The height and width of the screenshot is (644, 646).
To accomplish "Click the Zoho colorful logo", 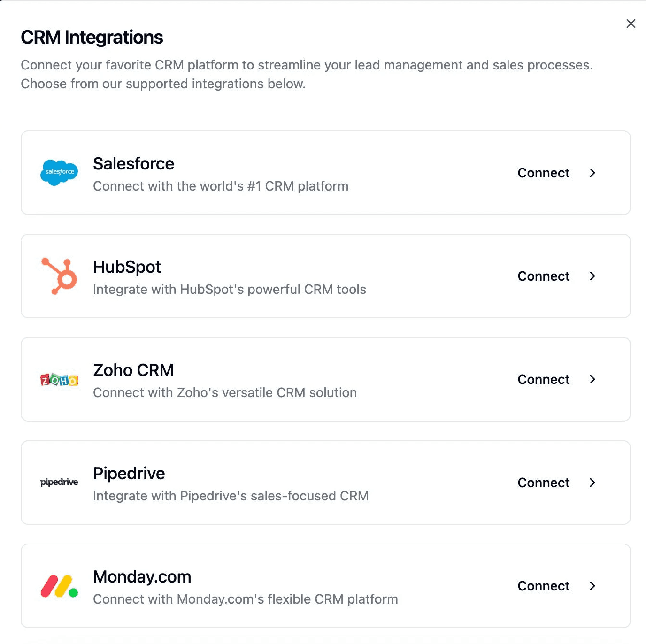I will [59, 380].
